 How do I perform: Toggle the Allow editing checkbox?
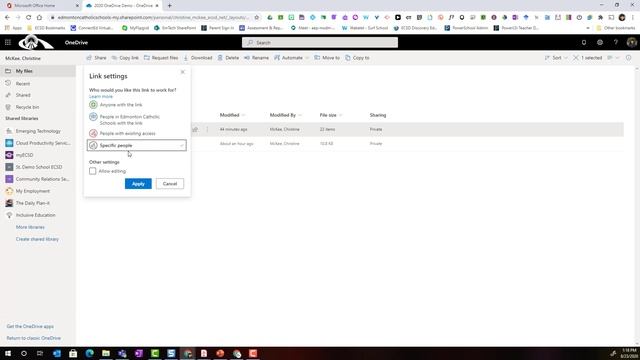(93, 171)
